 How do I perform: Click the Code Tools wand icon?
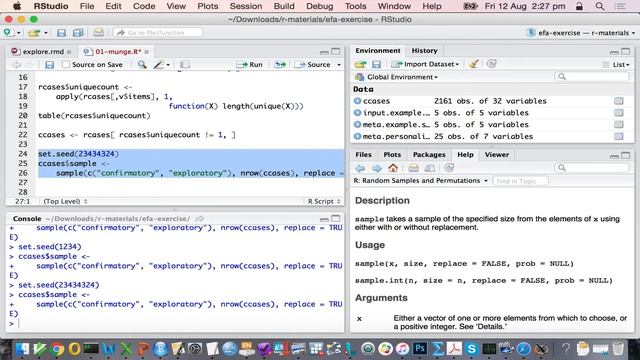[159, 64]
